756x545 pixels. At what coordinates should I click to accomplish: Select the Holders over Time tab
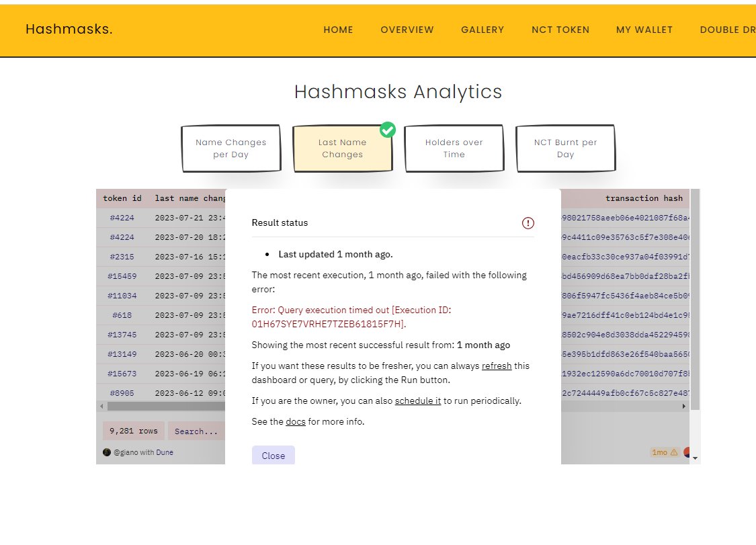454,148
